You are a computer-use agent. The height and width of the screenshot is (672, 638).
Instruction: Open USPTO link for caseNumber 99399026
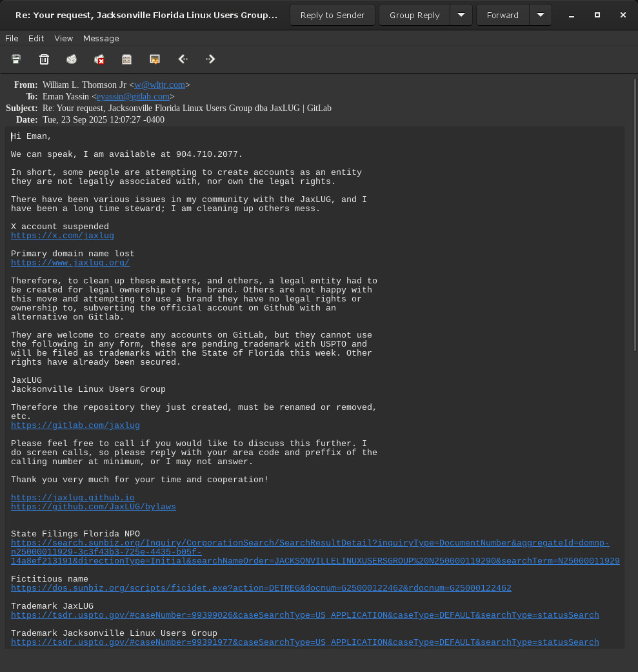pyautogui.click(x=305, y=615)
